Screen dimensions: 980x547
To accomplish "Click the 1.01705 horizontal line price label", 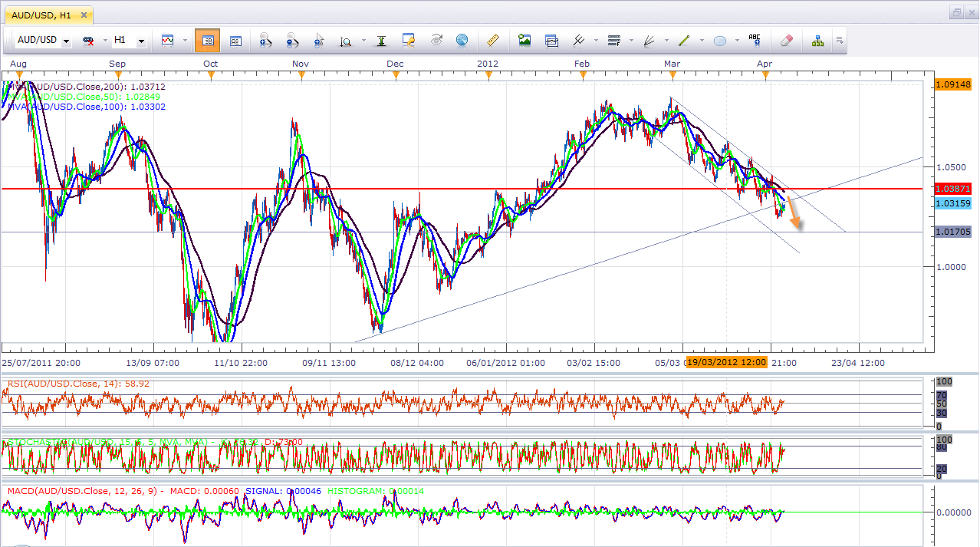I will (952, 232).
